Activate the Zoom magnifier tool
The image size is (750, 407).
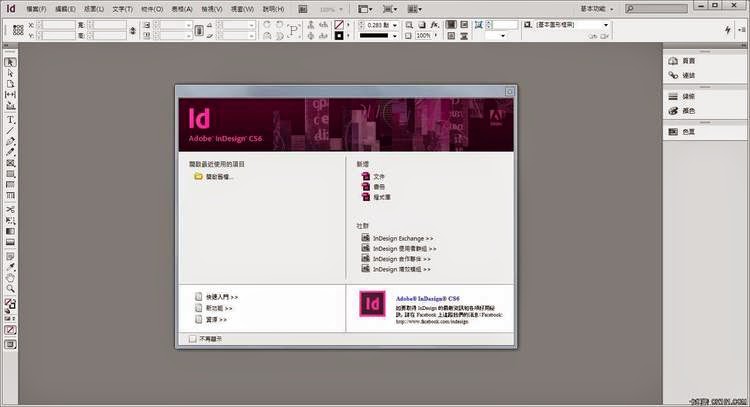click(10, 289)
